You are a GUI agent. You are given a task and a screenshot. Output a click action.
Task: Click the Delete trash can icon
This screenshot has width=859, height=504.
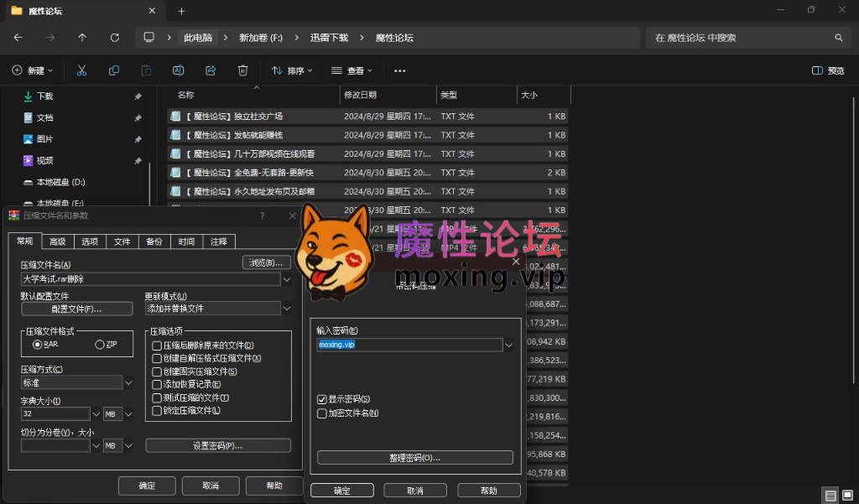[242, 70]
